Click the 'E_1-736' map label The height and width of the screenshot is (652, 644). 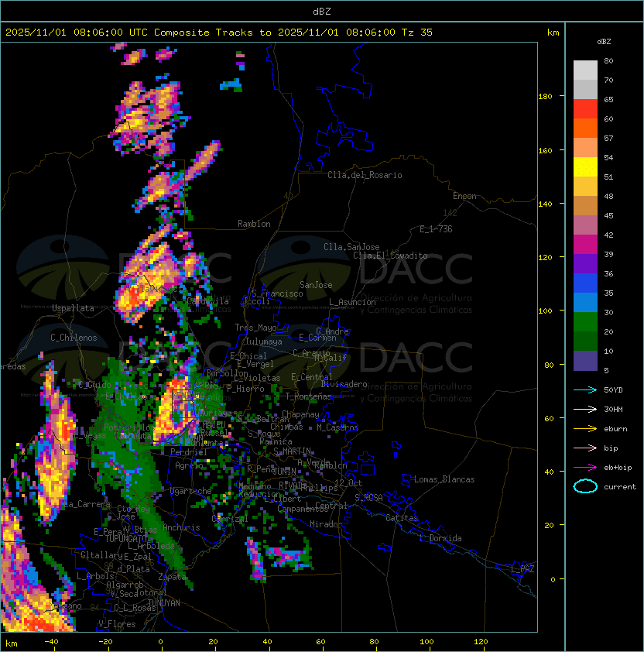click(436, 229)
